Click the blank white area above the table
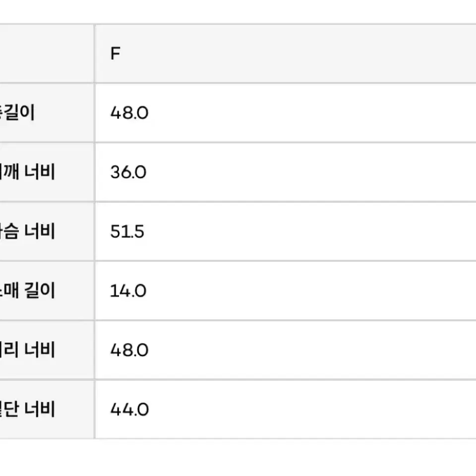 (x=238, y=11)
